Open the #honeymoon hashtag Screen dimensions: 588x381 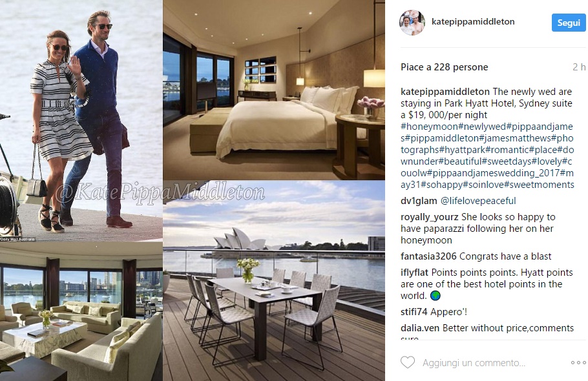429,127
